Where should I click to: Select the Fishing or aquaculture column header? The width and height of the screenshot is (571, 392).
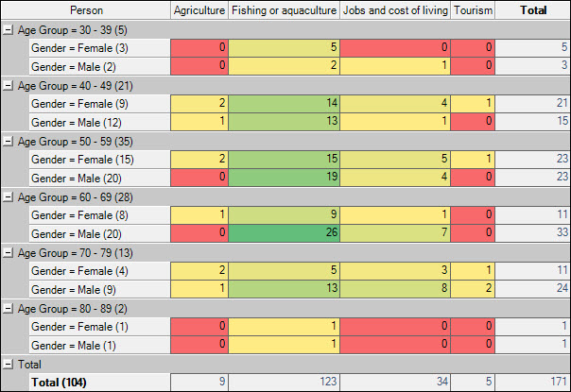(x=284, y=10)
